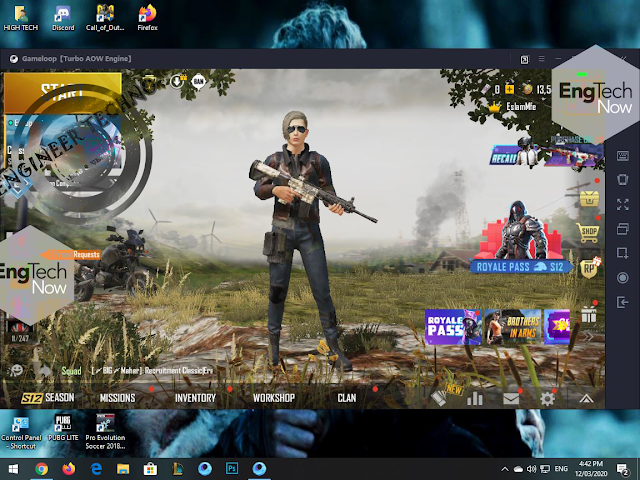Open Chrome from the taskbar
Image resolution: width=640 pixels, height=480 pixels.
coord(41,469)
